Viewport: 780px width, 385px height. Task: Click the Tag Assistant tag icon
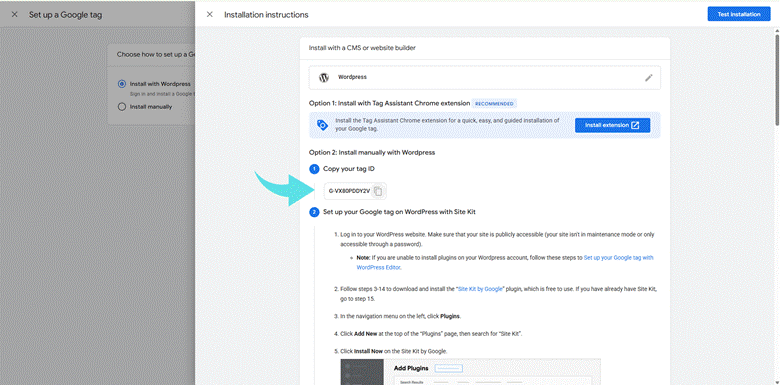pos(322,125)
